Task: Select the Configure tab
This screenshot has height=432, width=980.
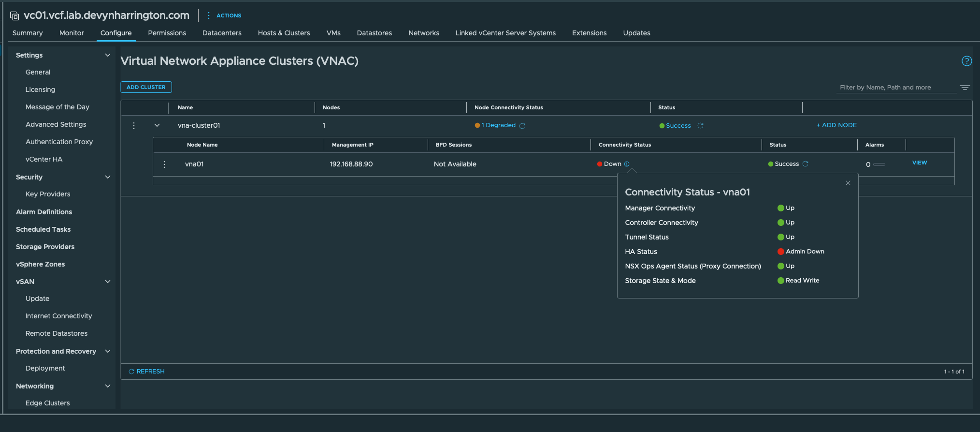Action: (x=116, y=33)
